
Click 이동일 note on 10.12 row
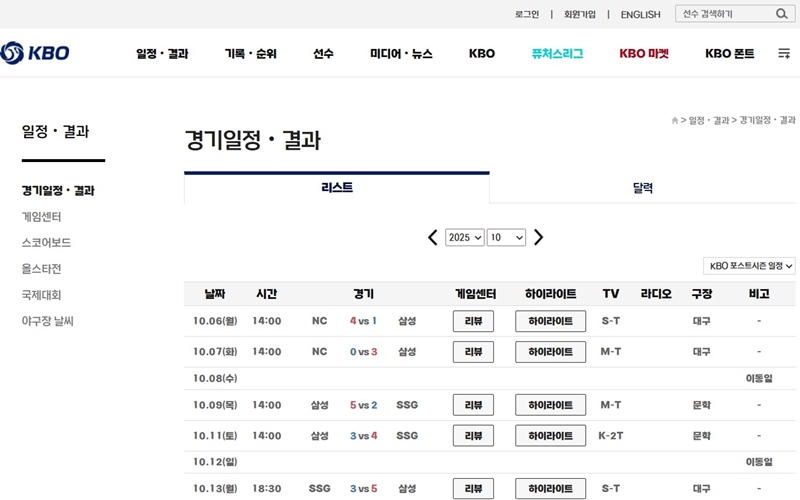(x=759, y=462)
